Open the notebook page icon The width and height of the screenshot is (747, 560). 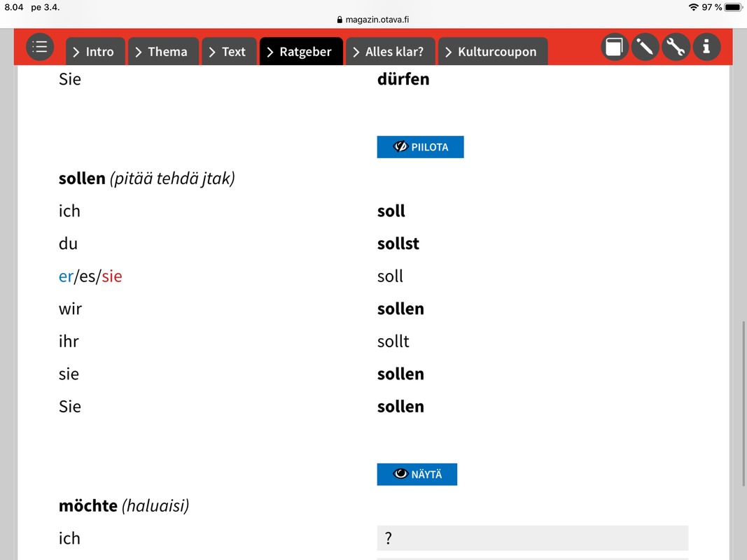615,47
